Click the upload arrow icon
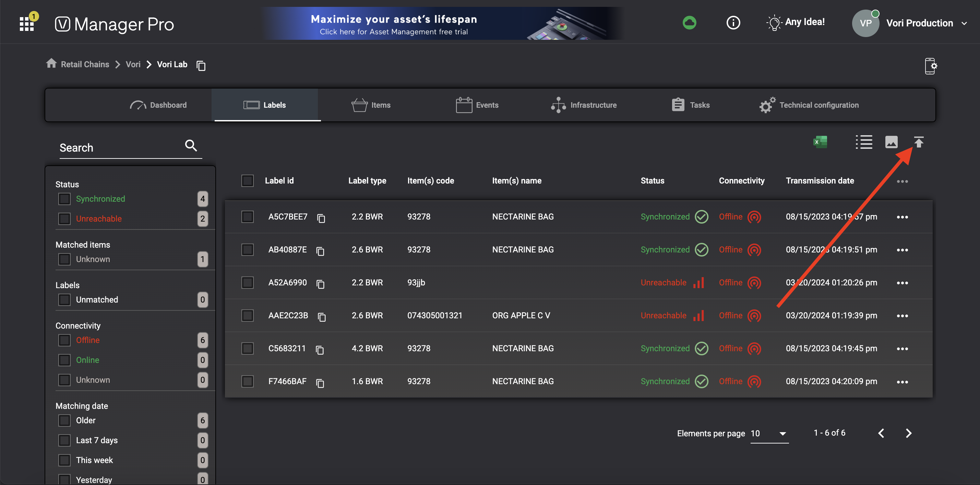 (x=918, y=142)
